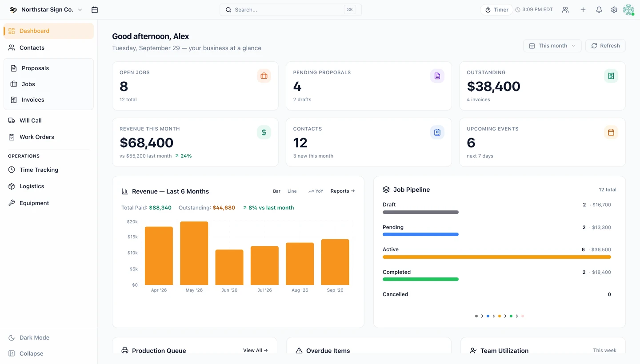
Task: Click the Team Utilization person icon
Action: [x=473, y=351]
